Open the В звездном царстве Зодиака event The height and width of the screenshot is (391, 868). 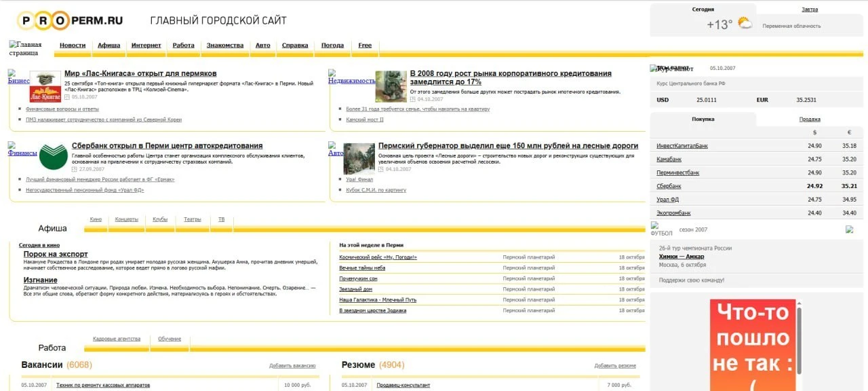(373, 310)
